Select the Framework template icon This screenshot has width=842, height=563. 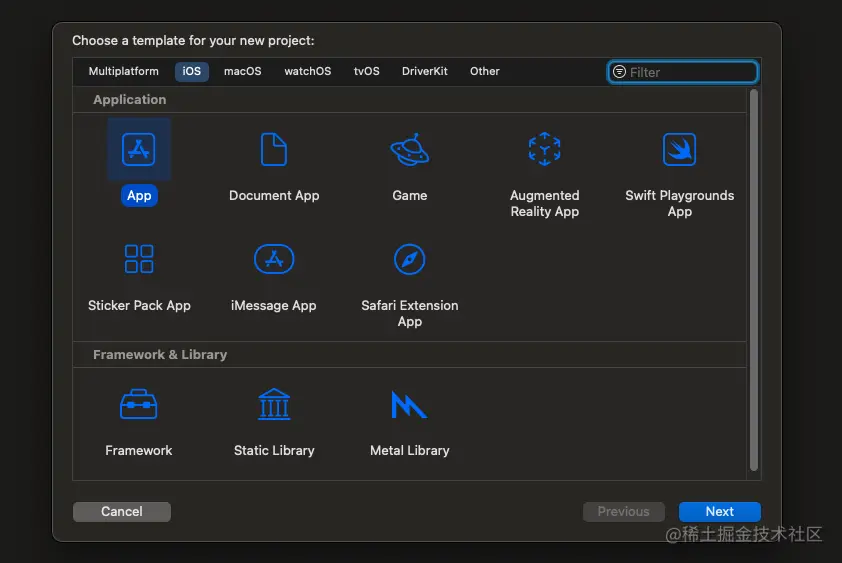[x=139, y=405]
